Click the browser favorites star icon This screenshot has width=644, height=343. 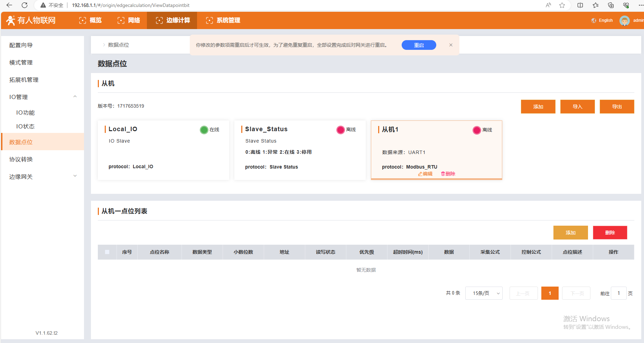point(562,5)
